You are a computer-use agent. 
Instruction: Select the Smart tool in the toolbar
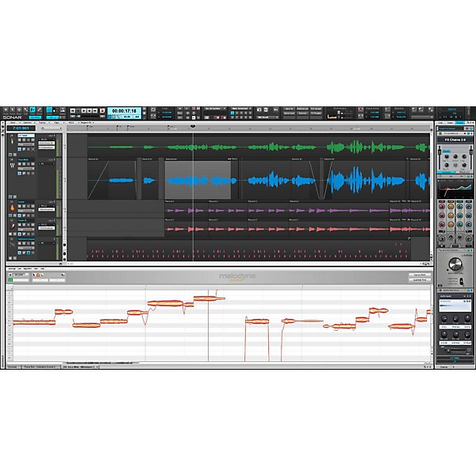point(6,110)
